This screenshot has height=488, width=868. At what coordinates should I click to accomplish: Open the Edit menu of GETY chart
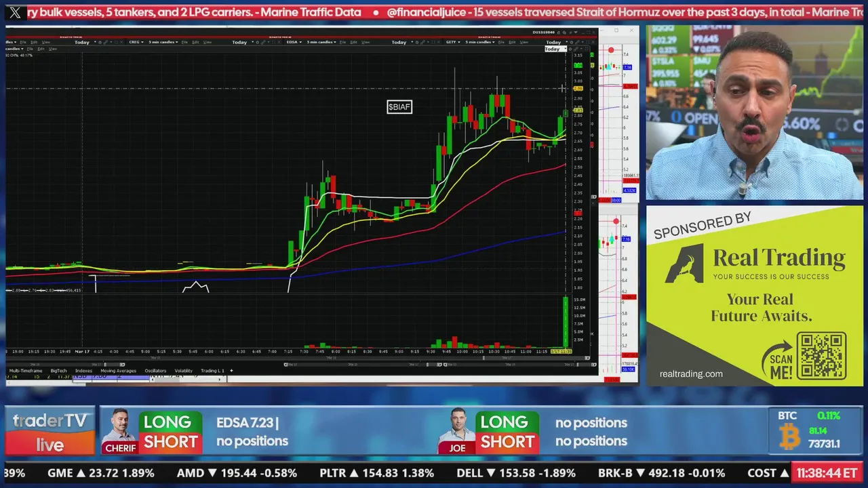(x=512, y=42)
